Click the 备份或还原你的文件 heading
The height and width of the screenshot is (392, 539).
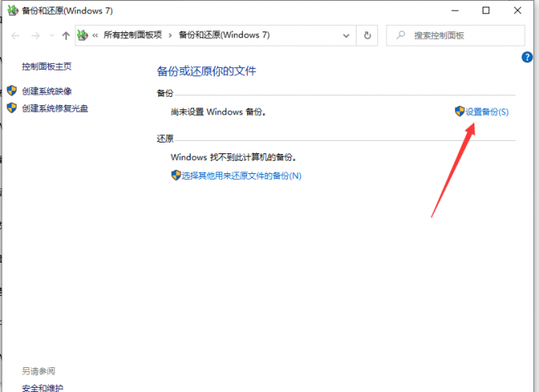tap(206, 71)
